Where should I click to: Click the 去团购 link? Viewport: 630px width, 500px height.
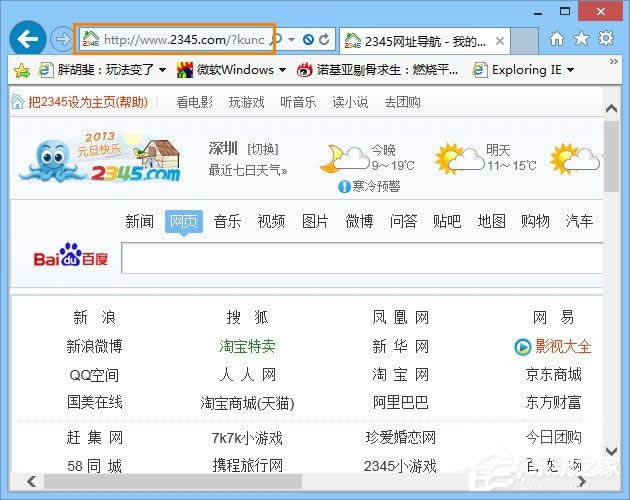tap(403, 102)
